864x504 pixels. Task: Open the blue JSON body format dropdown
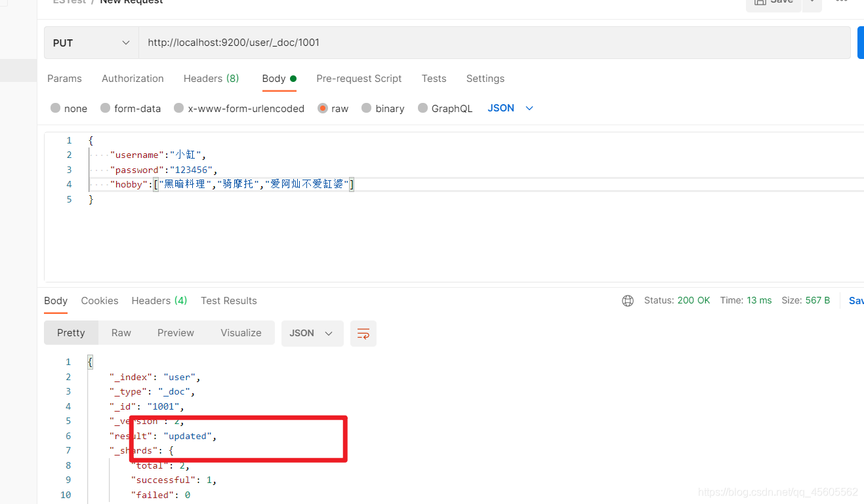tap(510, 108)
